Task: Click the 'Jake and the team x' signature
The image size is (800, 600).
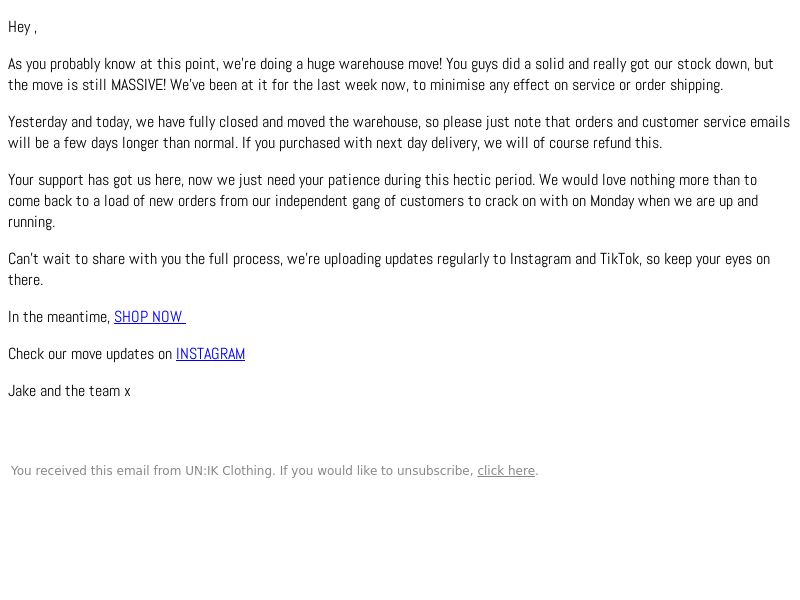Action: 69,391
